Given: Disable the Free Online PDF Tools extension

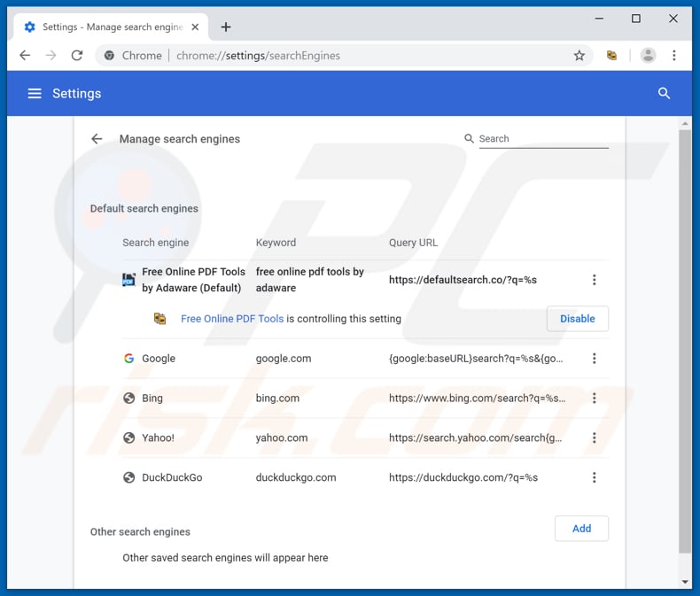Looking at the screenshot, I should [577, 319].
